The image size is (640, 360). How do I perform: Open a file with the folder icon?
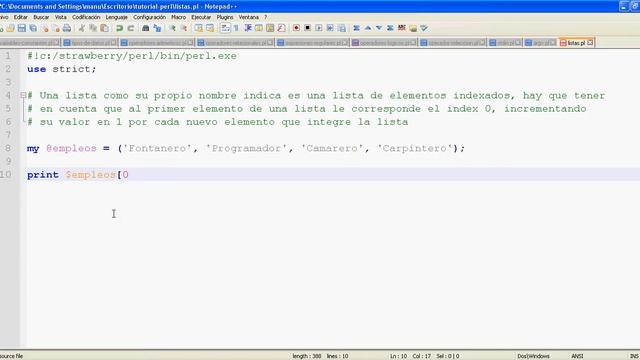click(x=10, y=28)
